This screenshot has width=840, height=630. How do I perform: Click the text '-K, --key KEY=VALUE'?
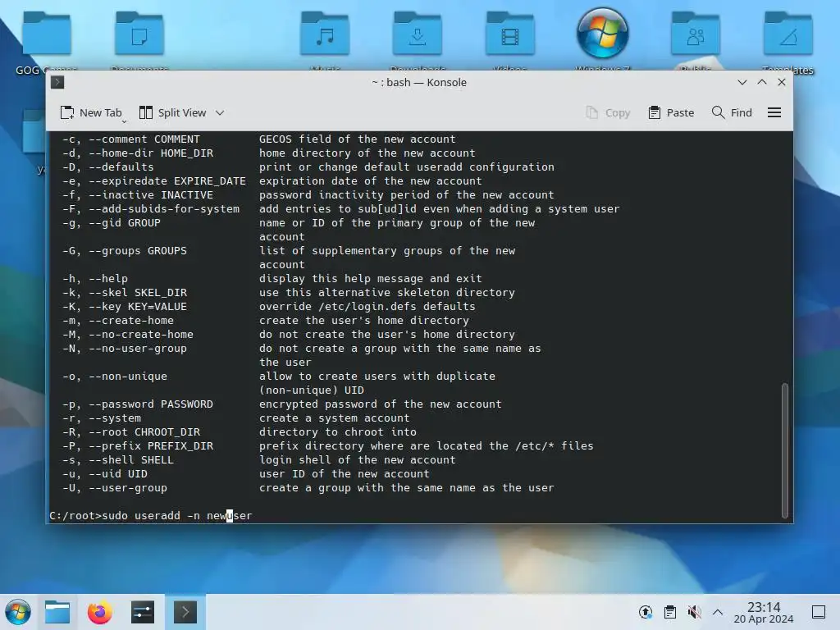tap(125, 307)
